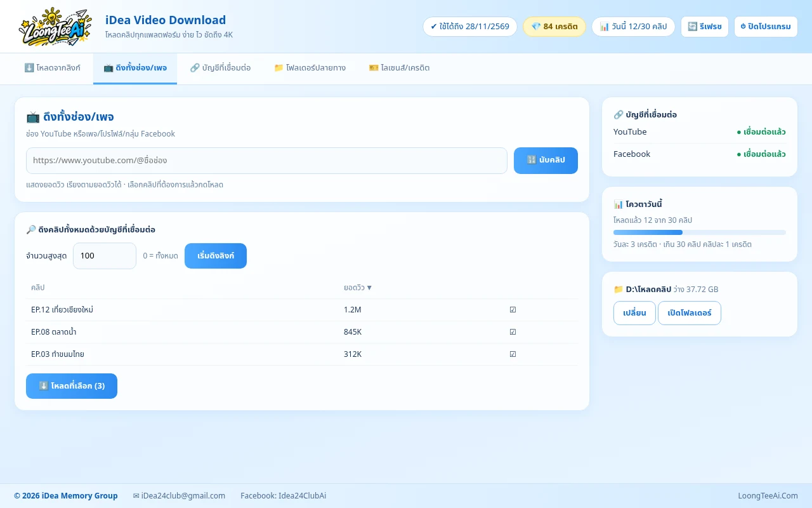Click the folder icon beside D:\โหลดคลิป
This screenshot has width=812, height=508.
(x=619, y=290)
